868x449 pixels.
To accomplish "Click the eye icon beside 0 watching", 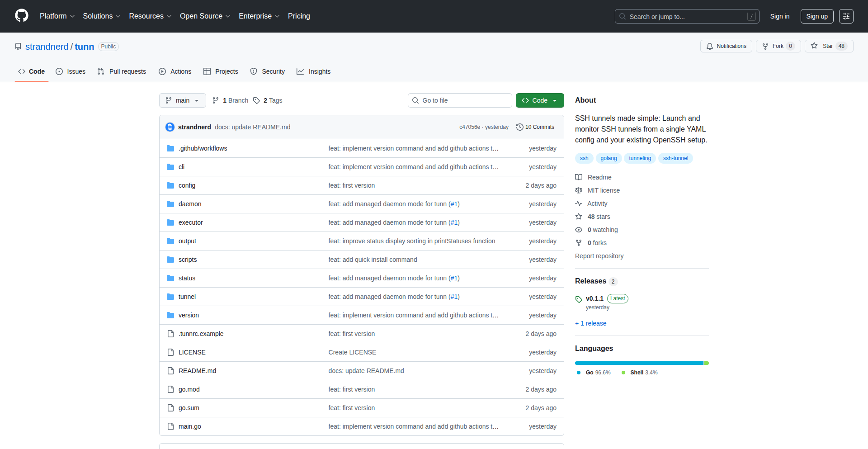I will (579, 230).
